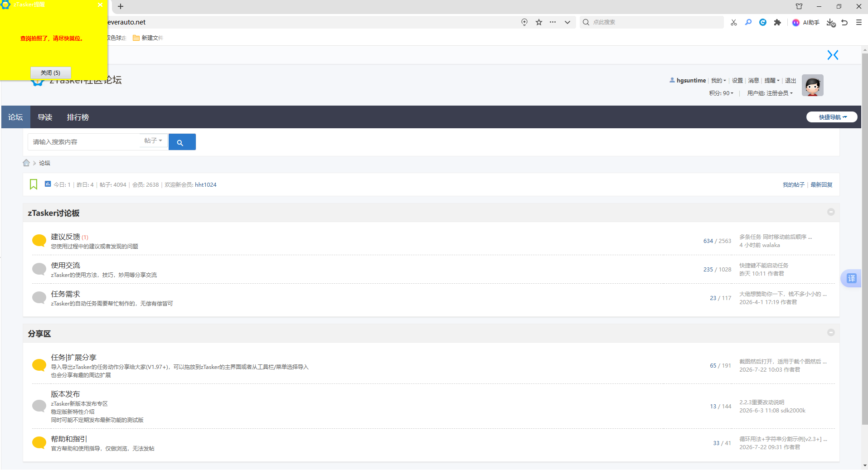Open the 积分: 90 dropdown

click(721, 93)
